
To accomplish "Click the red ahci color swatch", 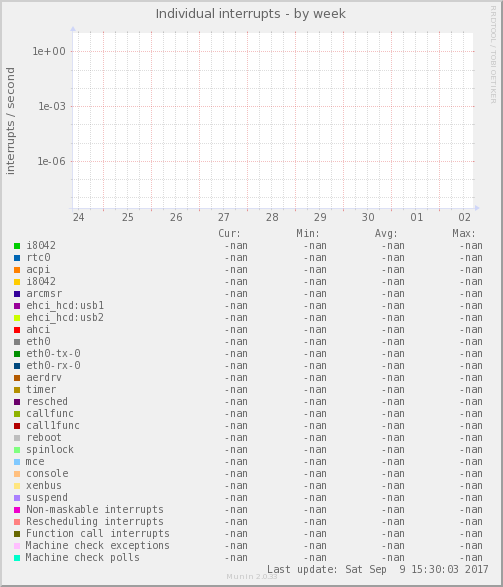I will tap(17, 330).
